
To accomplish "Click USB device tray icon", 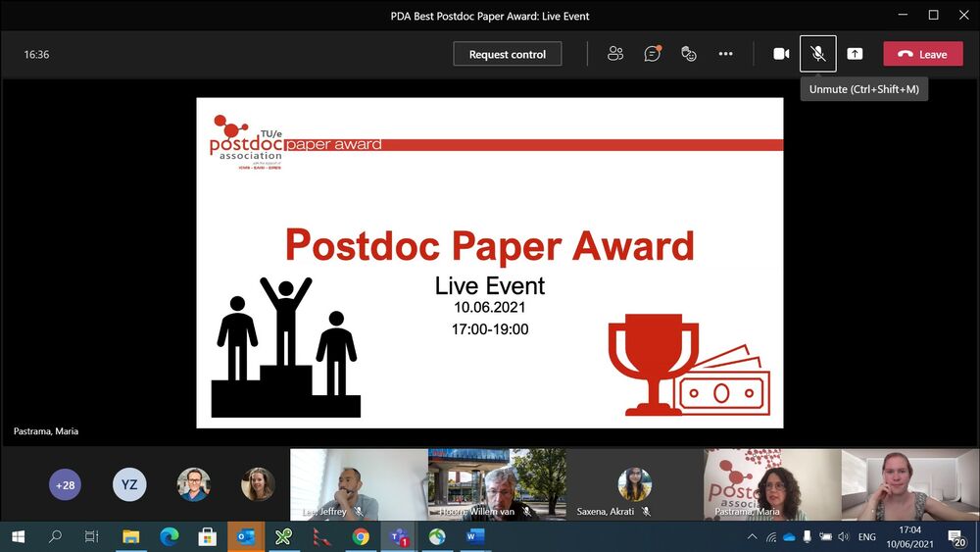I will pyautogui.click(x=808, y=536).
